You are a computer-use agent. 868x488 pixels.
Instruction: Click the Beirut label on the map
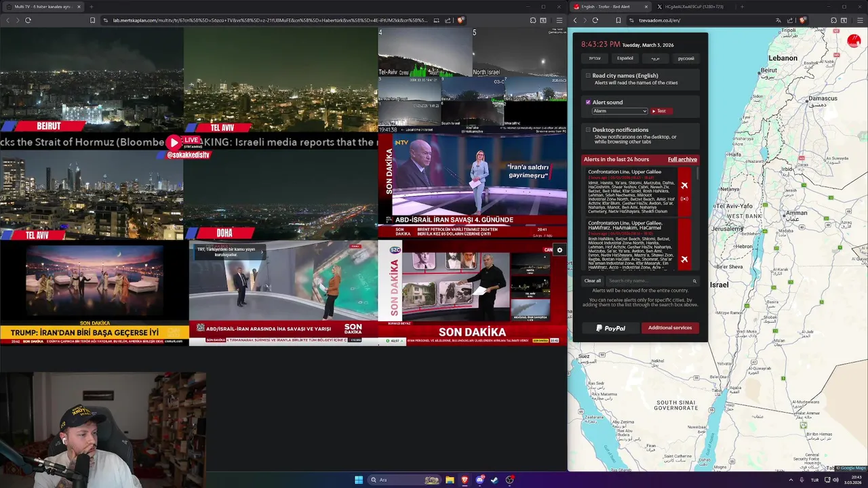[768, 70]
